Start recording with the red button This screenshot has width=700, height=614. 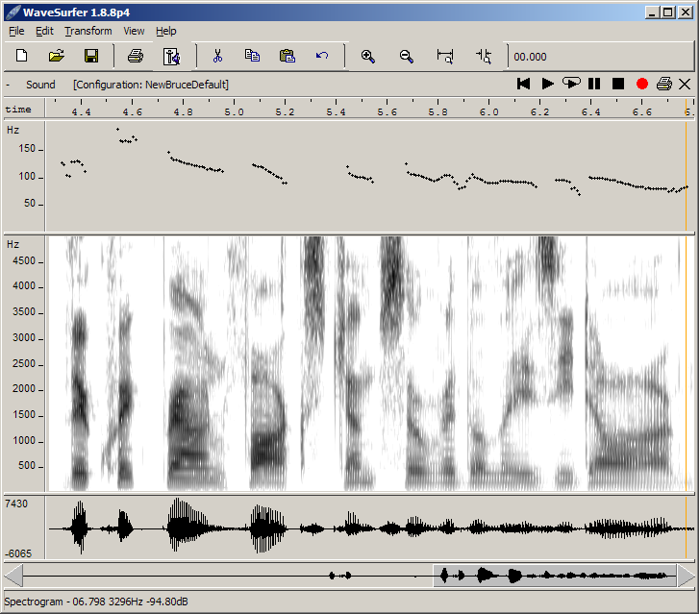click(x=641, y=85)
